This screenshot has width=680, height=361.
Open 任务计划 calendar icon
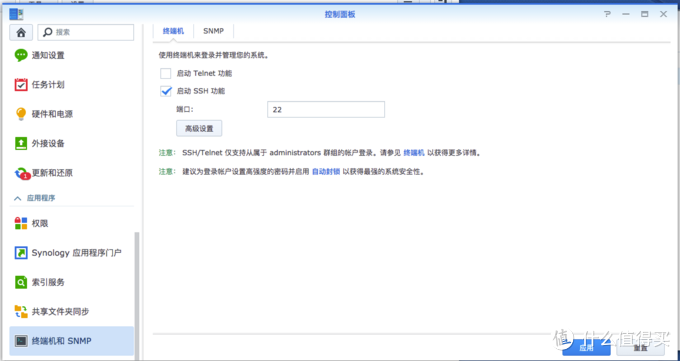[21, 85]
